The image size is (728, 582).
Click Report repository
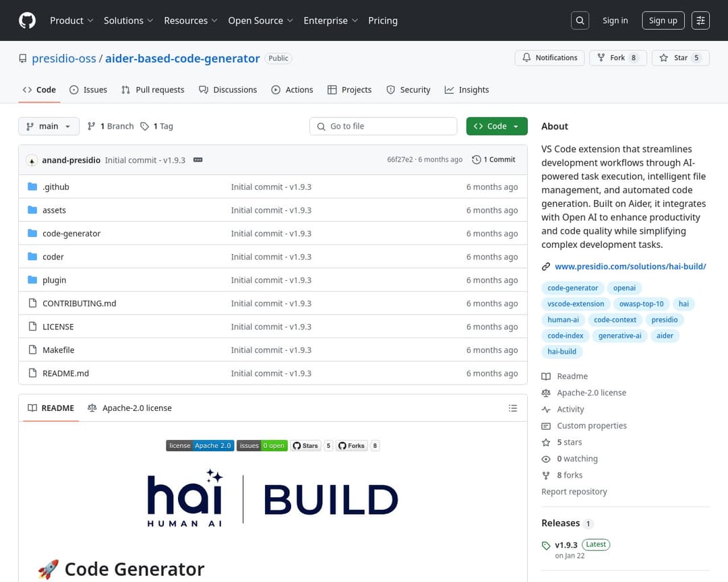pyautogui.click(x=574, y=492)
